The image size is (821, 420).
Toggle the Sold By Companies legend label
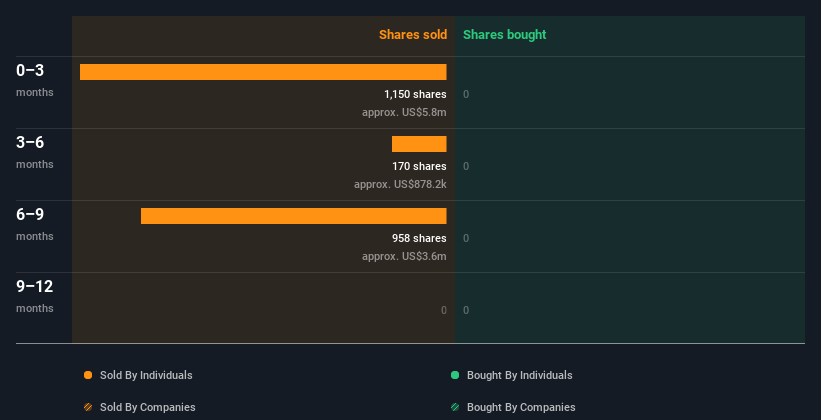148,407
